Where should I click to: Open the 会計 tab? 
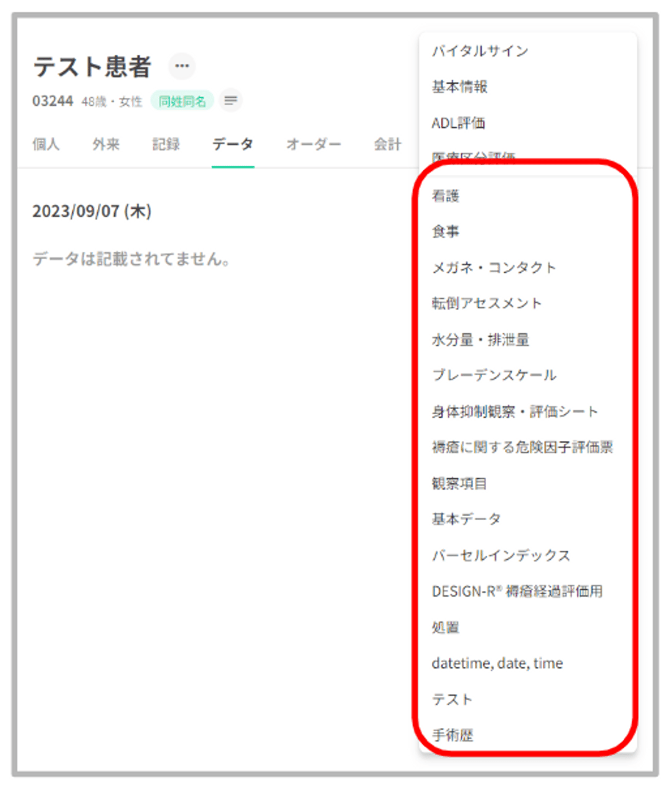387,144
